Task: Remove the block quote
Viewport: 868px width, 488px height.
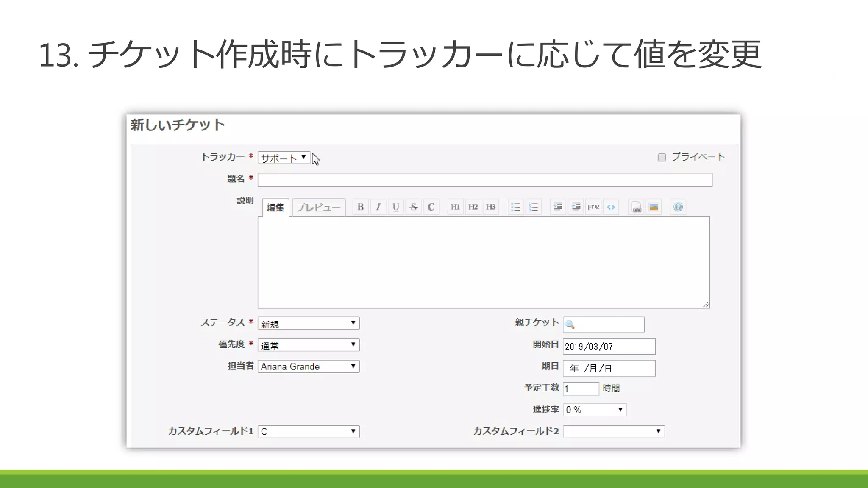Action: point(576,207)
